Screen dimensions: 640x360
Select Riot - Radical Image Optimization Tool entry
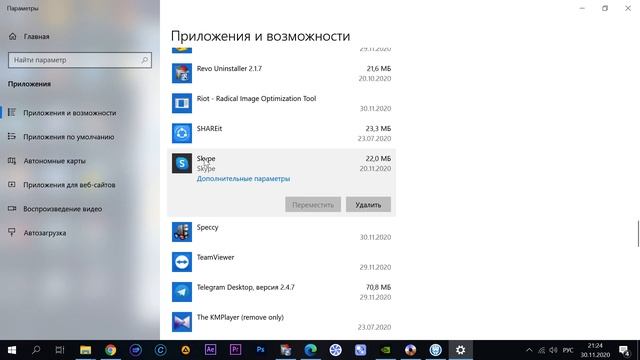[x=256, y=99]
